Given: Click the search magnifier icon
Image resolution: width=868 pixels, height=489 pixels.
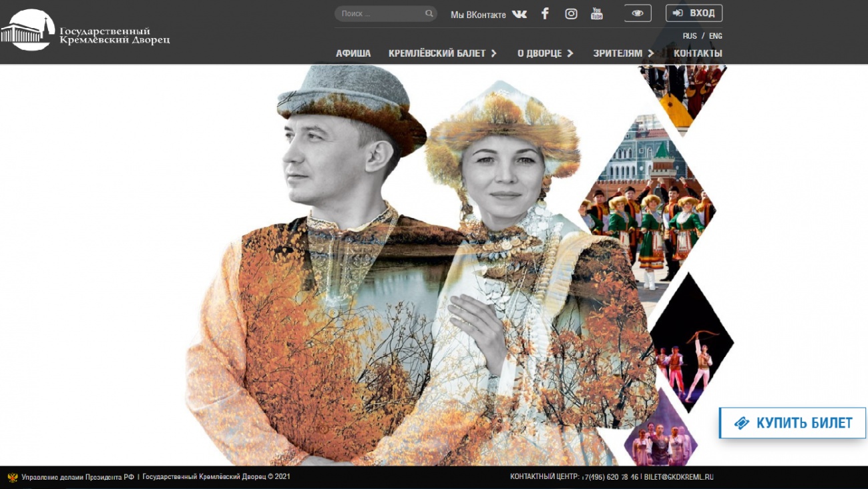Looking at the screenshot, I should coord(429,14).
